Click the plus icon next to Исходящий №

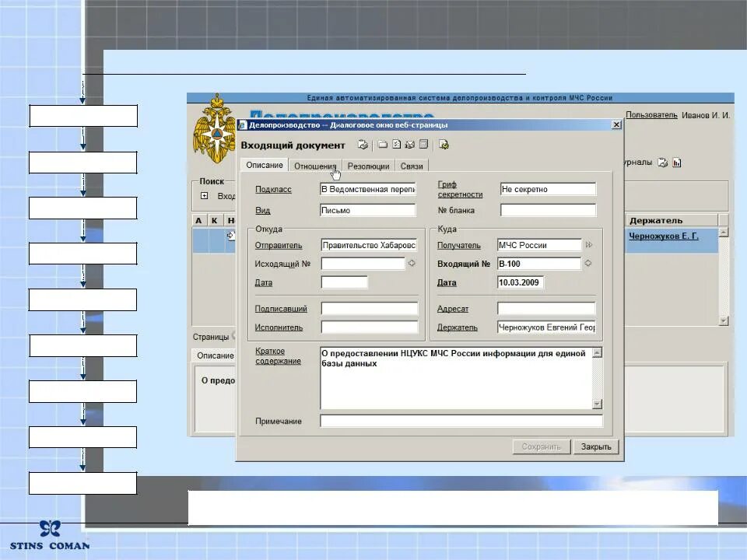point(412,263)
